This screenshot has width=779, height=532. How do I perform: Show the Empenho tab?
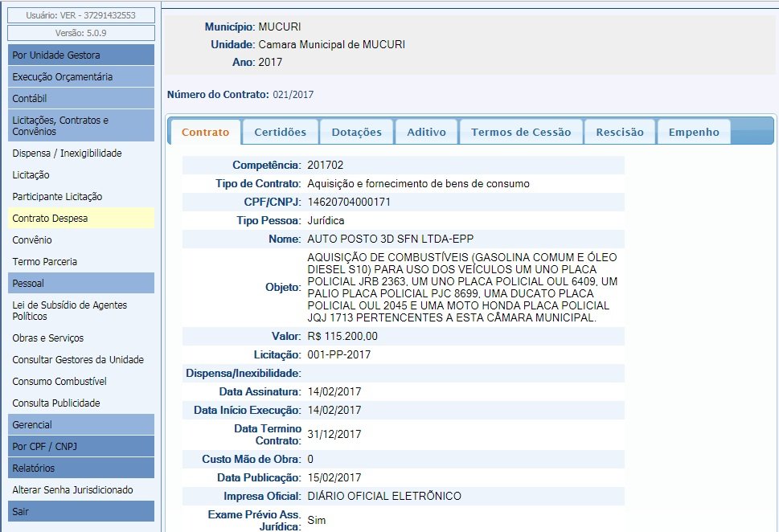694,133
